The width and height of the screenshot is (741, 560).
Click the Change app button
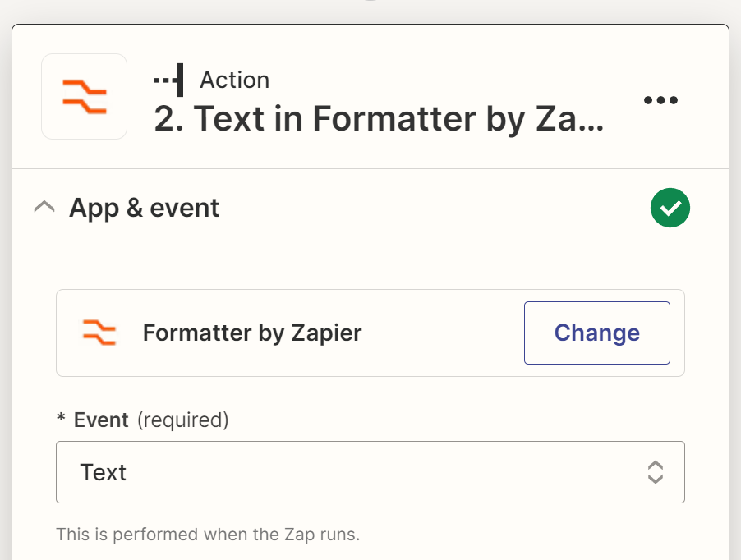[x=596, y=333]
